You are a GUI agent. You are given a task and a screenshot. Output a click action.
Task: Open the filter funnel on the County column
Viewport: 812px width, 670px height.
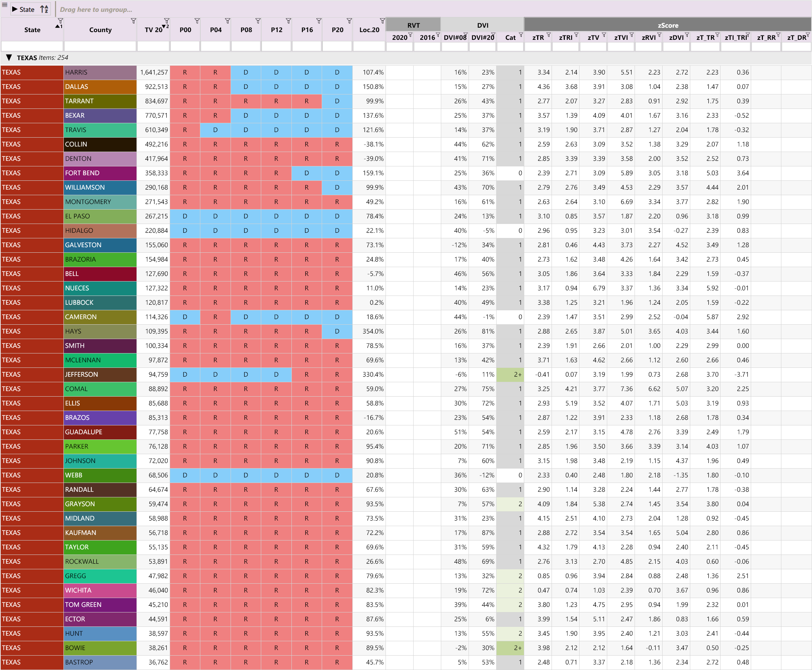133,21
